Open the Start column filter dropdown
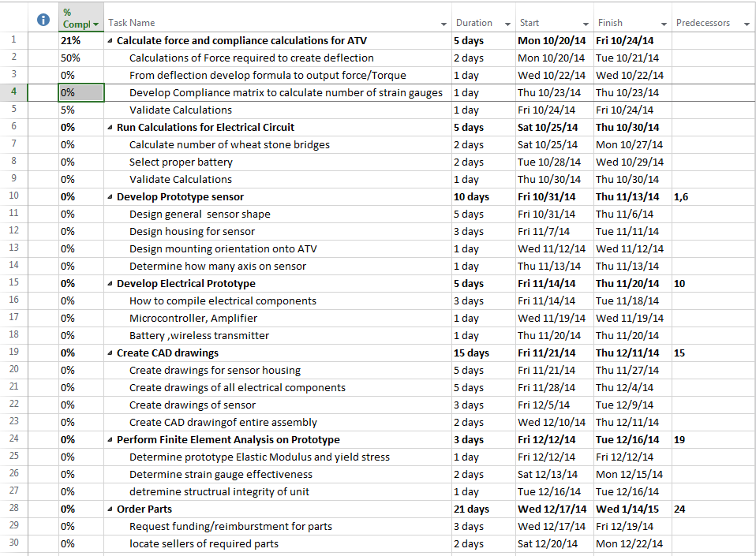The width and height of the screenshot is (756, 556). (586, 24)
